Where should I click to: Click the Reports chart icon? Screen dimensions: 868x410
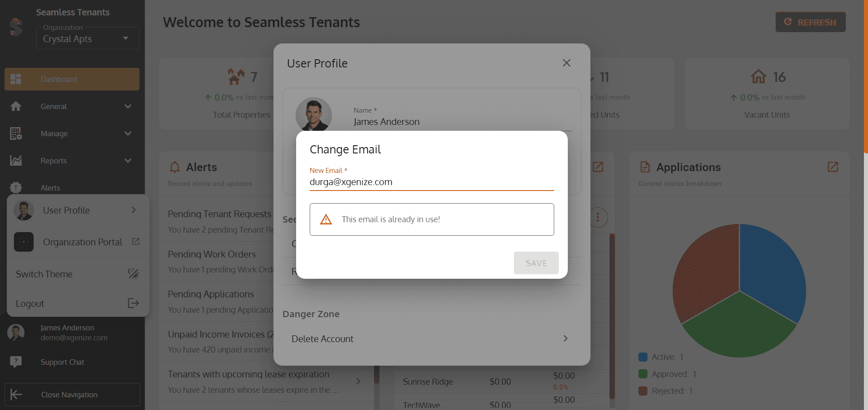click(16, 160)
